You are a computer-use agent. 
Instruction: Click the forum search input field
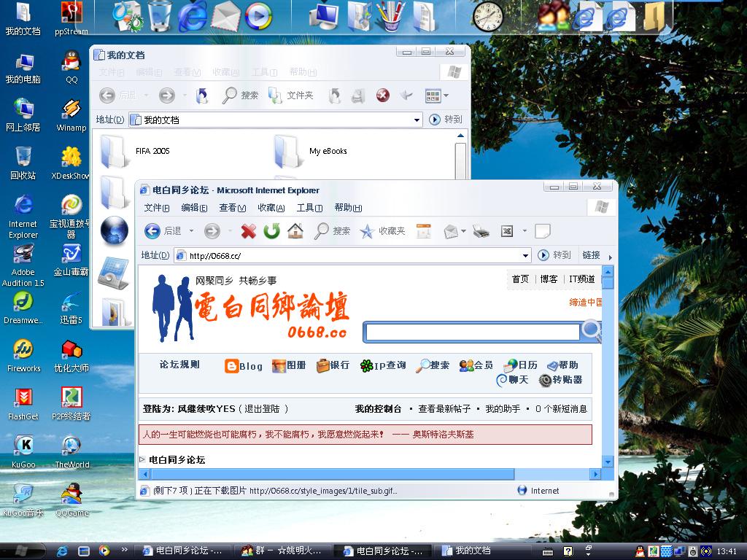tap(472, 332)
